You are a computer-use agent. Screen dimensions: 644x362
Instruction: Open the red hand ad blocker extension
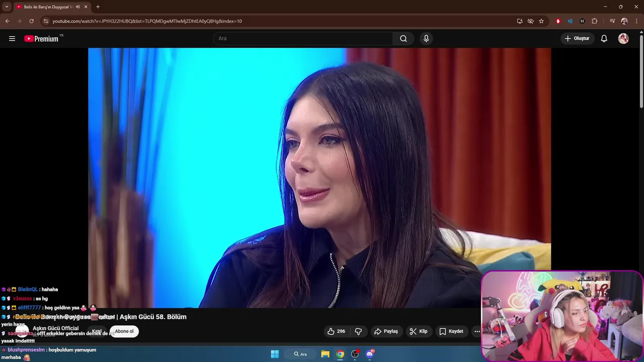click(558, 21)
